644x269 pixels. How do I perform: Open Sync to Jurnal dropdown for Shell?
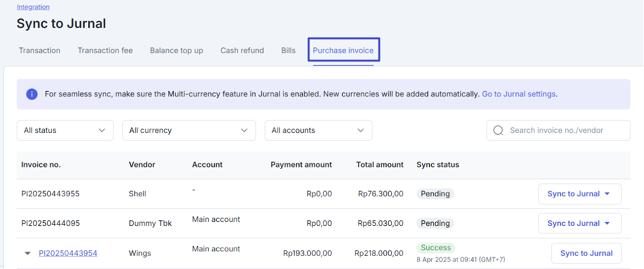[x=580, y=194]
